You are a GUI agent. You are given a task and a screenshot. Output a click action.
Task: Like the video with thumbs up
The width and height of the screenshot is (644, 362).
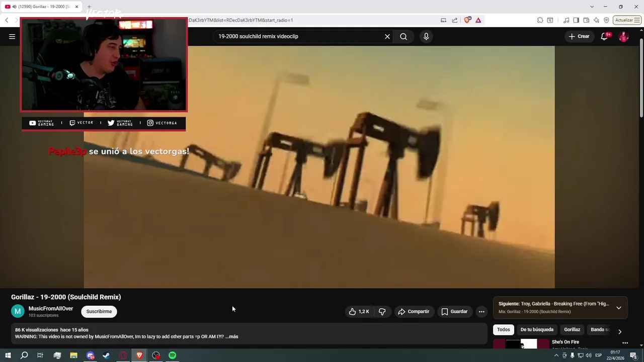click(359, 312)
